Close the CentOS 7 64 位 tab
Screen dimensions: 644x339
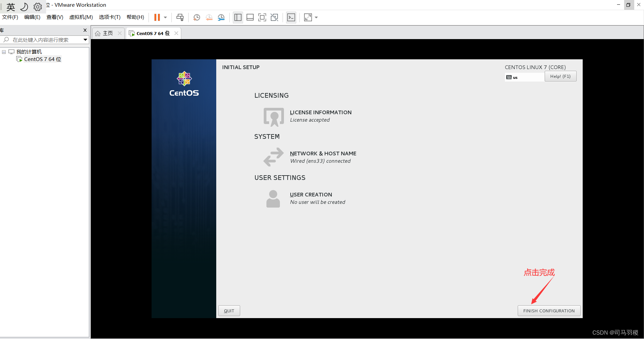[x=176, y=33]
